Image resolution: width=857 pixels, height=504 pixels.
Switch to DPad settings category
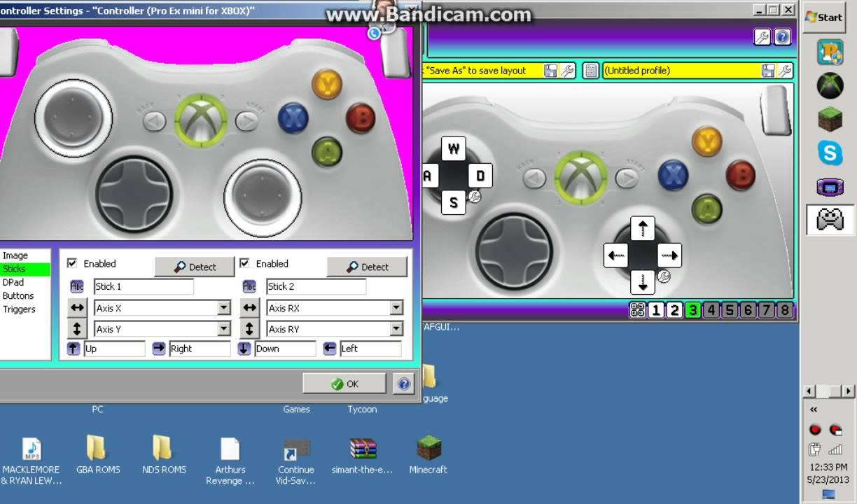pyautogui.click(x=13, y=282)
